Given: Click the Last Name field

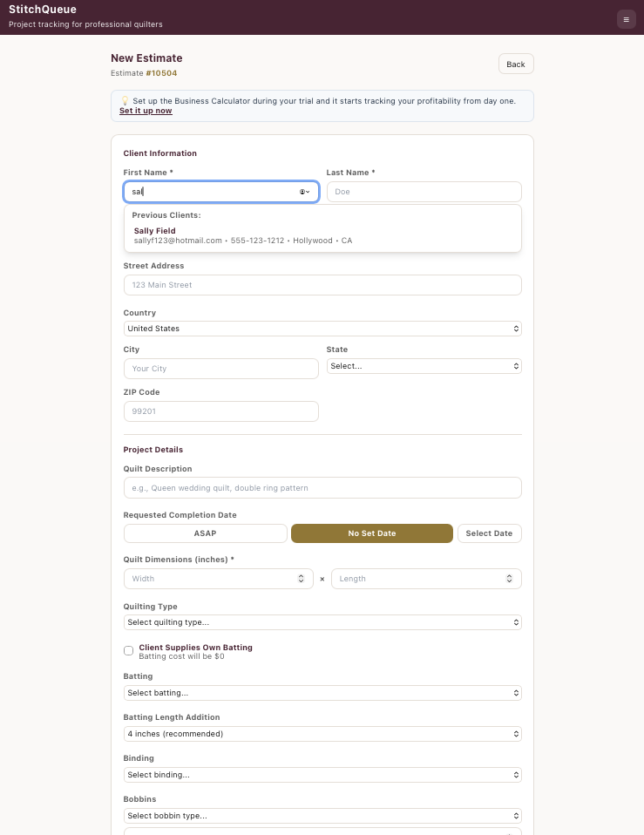Looking at the screenshot, I should [424, 192].
